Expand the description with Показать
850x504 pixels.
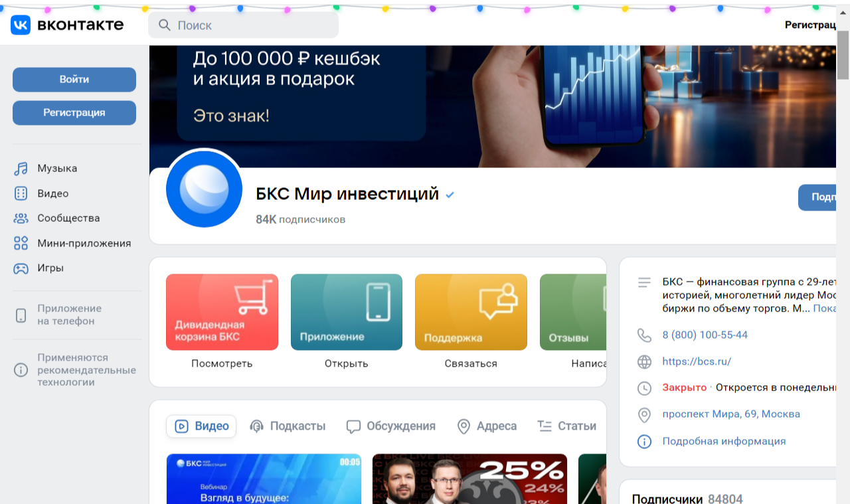[824, 309]
